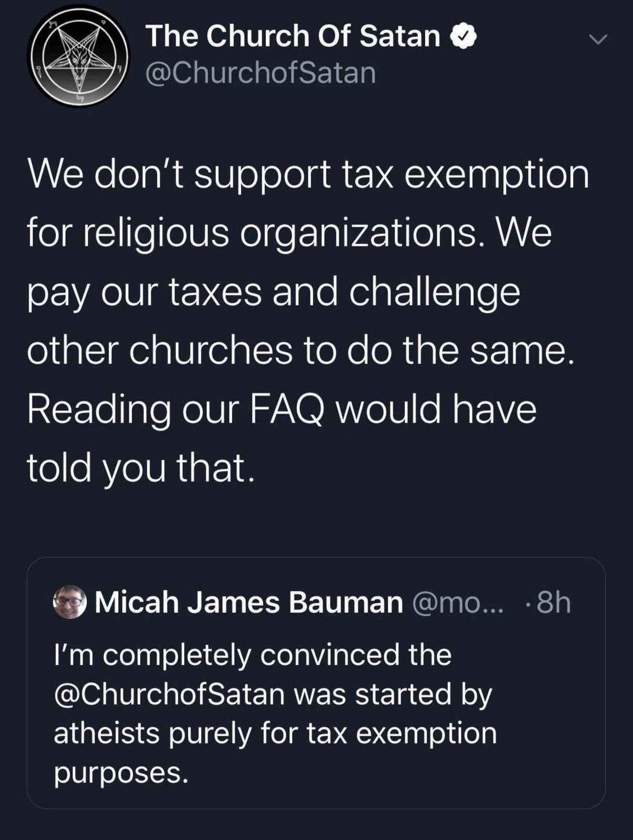Click the final line "told you that."

click(x=141, y=468)
